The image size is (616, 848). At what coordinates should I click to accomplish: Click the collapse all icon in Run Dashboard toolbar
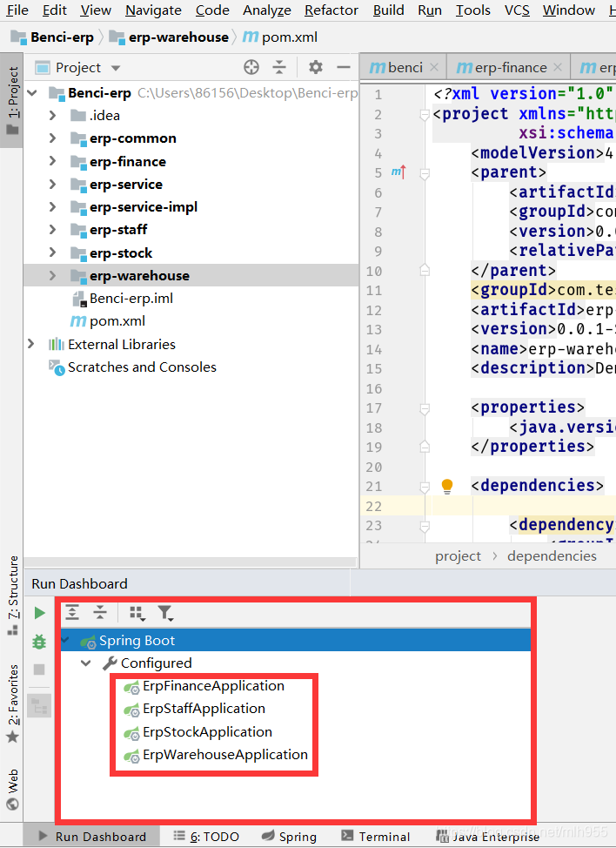coord(100,612)
